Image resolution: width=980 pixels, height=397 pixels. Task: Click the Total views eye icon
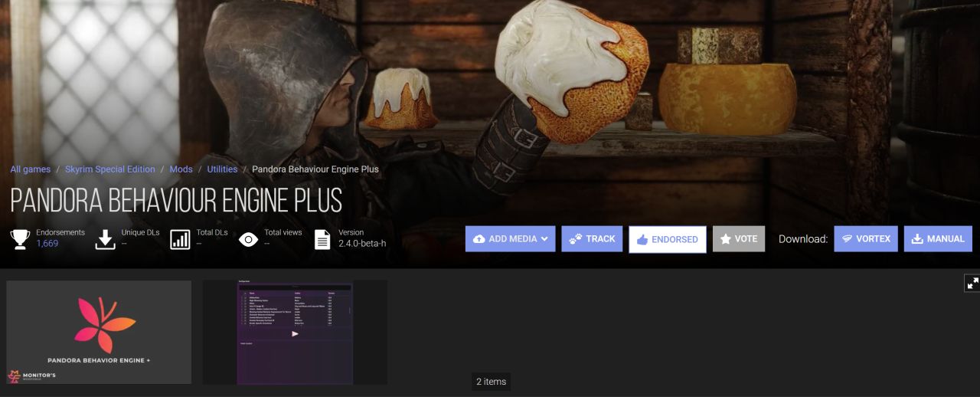(248, 239)
